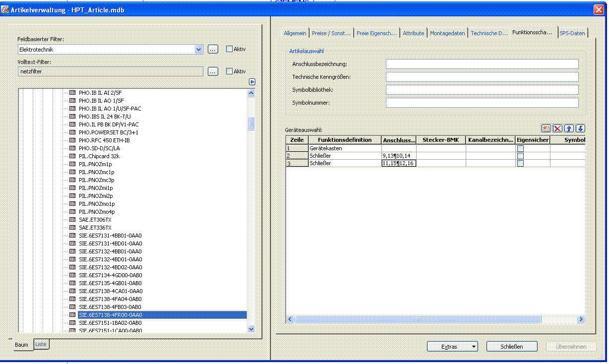Image resolution: width=609 pixels, height=364 pixels.
Task: Click the article icon beside SIE.6ES7131-4BB01-0AA0
Action: (x=72, y=236)
